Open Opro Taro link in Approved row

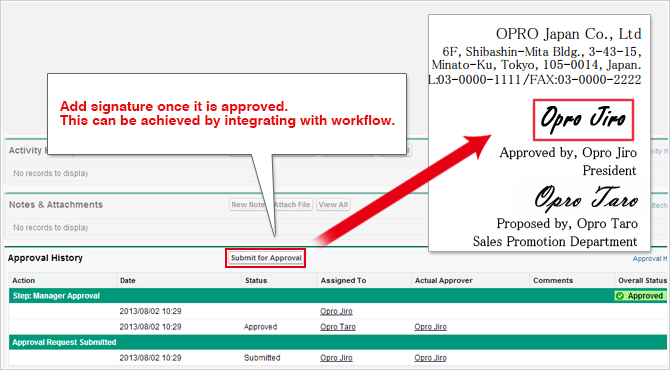tap(338, 327)
